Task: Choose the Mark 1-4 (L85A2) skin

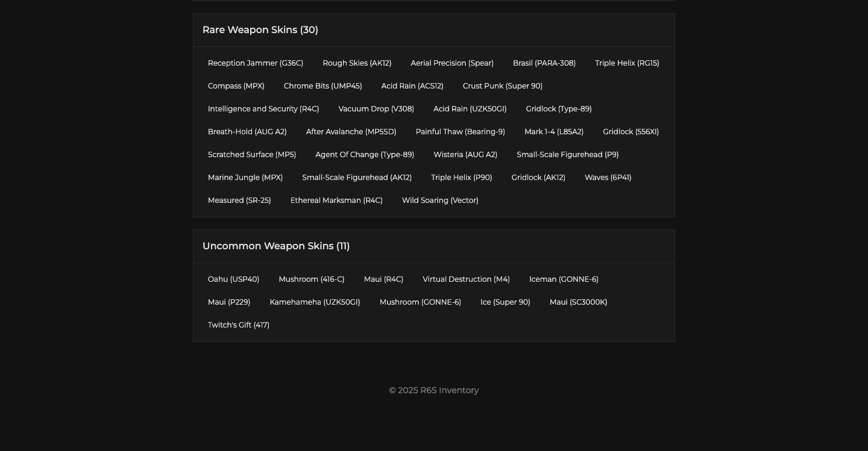Action: [x=554, y=132]
